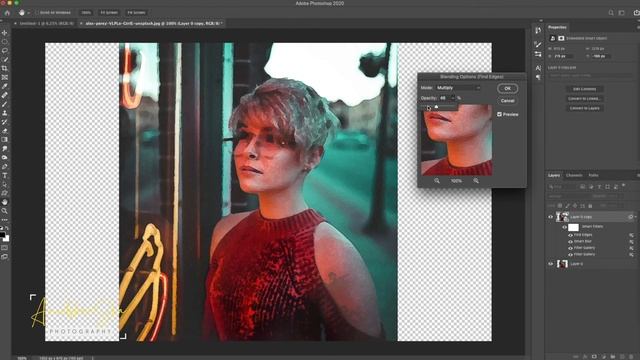
Task: Switch to the Untitled-1 document tab
Action: tap(46, 24)
